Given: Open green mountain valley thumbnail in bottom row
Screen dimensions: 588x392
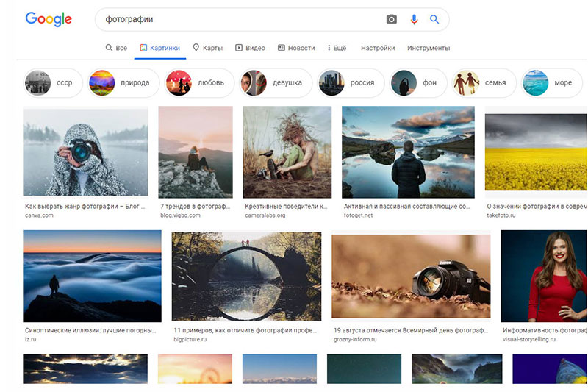Looking at the screenshot, I should pos(456,368).
